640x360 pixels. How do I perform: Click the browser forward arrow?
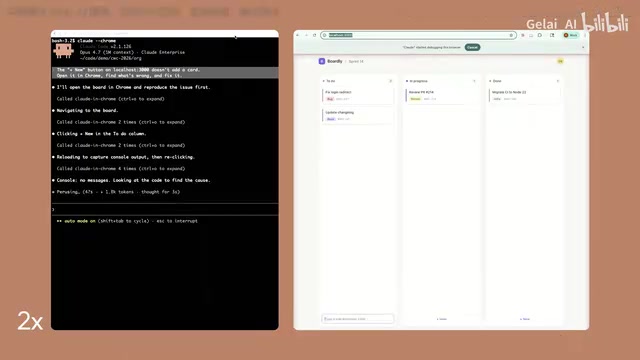click(x=306, y=35)
